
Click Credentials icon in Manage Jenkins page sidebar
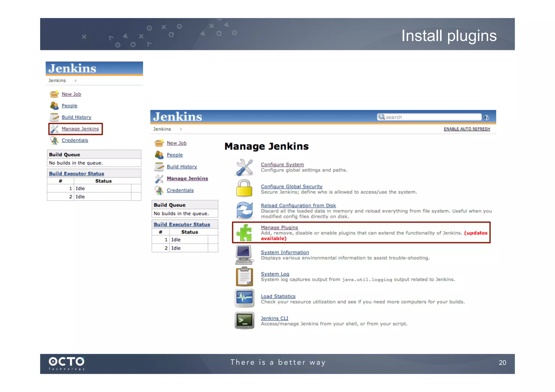tap(159, 190)
